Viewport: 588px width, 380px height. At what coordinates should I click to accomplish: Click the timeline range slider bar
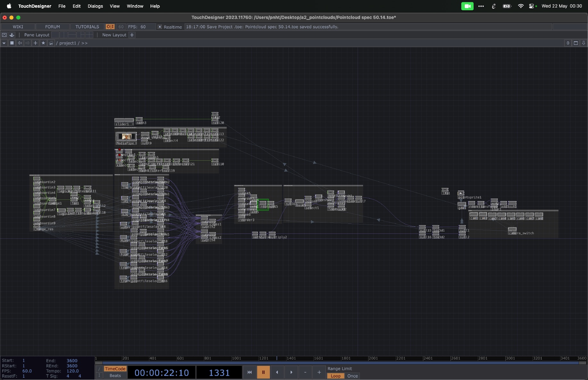click(341, 363)
